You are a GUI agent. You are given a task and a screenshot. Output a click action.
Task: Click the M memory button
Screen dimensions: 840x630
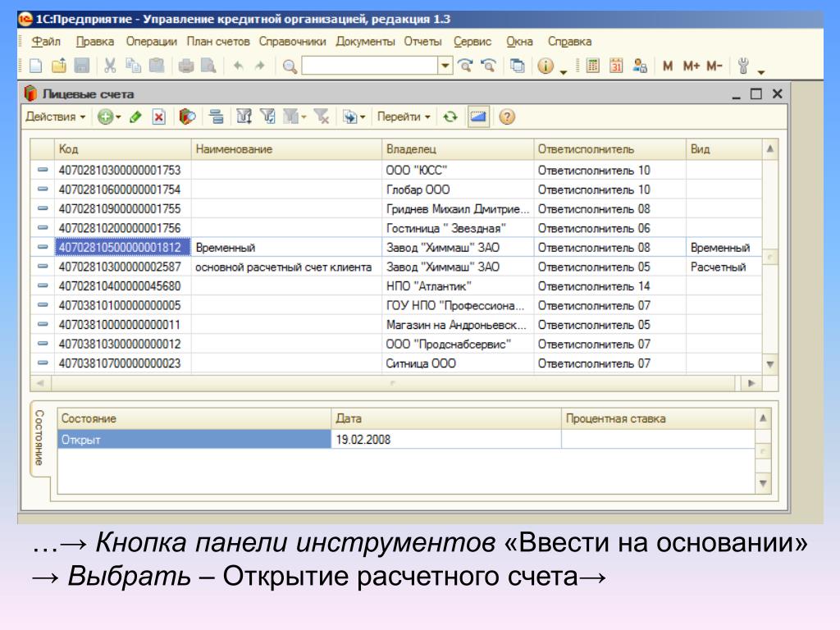668,66
